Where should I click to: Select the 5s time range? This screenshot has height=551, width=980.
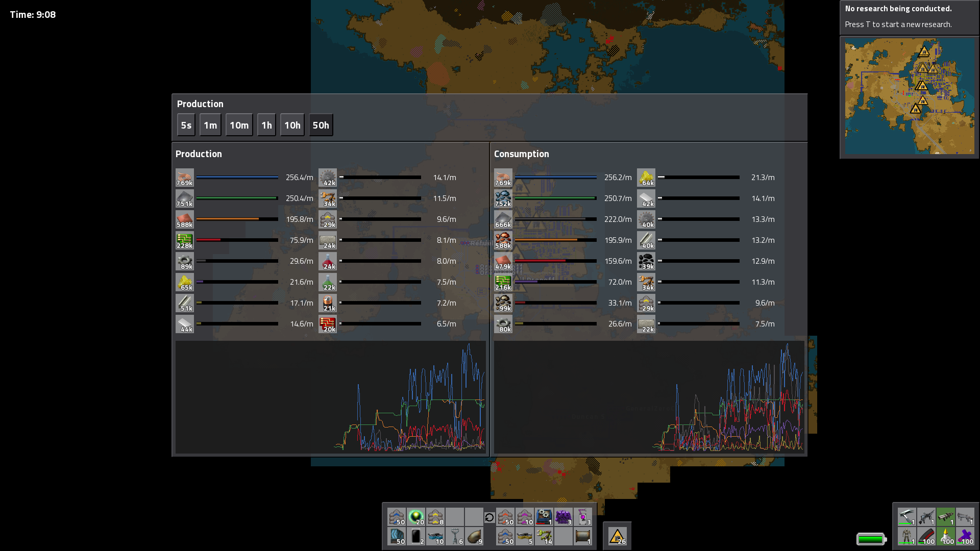pyautogui.click(x=186, y=125)
